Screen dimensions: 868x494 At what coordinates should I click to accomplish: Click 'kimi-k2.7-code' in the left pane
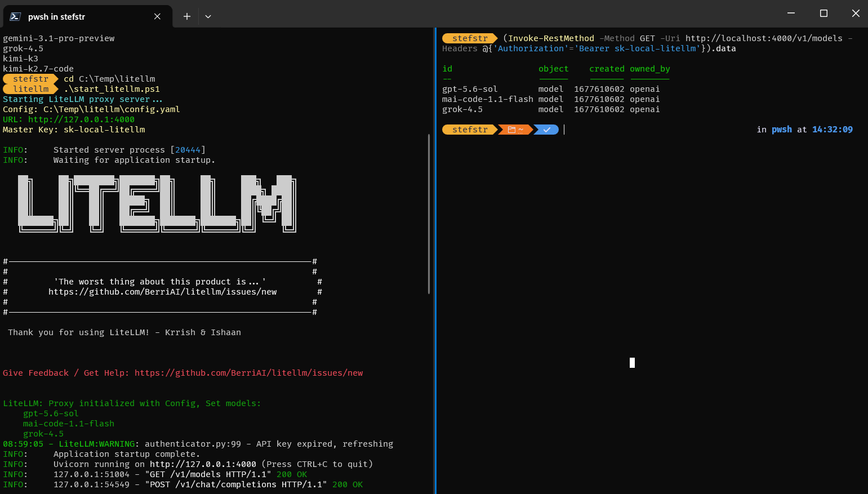[38, 69]
